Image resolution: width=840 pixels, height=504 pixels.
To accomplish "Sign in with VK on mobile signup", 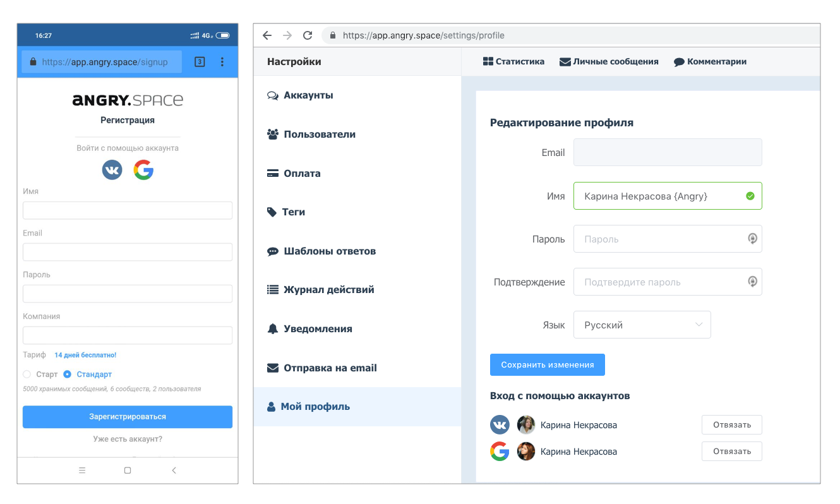I will pos(112,170).
